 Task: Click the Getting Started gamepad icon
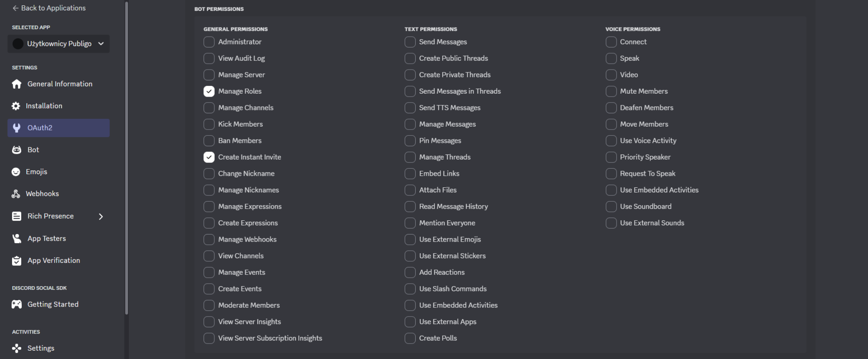(x=17, y=304)
